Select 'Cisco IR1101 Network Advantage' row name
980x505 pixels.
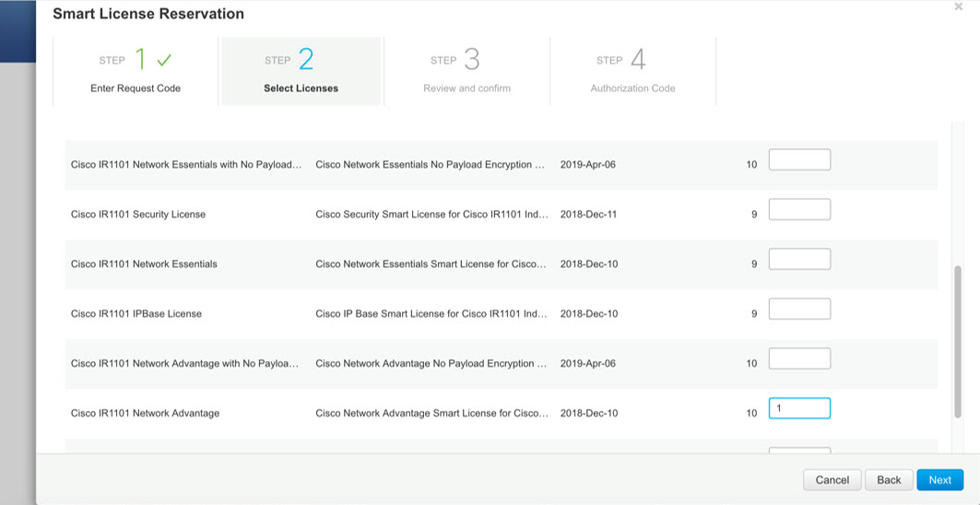(x=145, y=413)
